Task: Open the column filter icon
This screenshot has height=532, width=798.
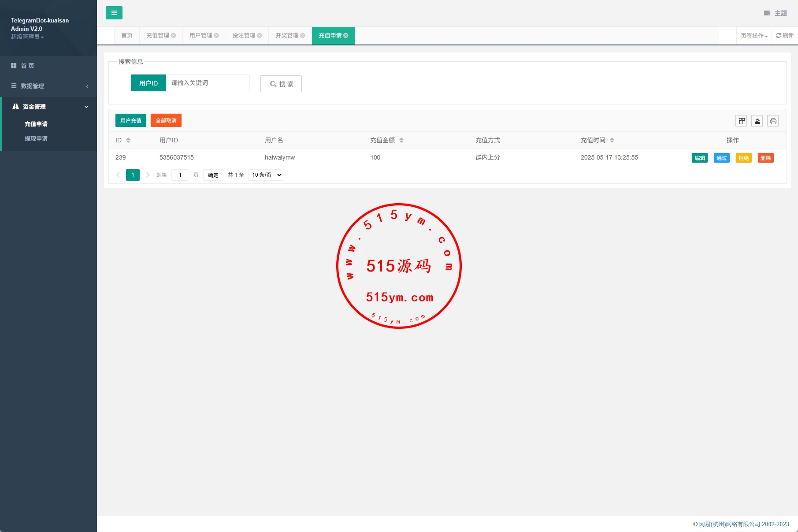Action: click(742, 121)
